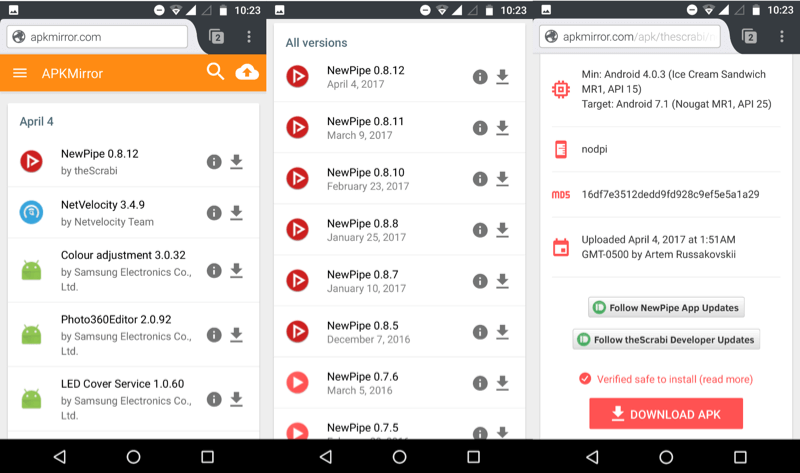Image resolution: width=800 pixels, height=473 pixels.
Task: Open NewPipe 0.8.8 version page
Action: tap(399, 230)
